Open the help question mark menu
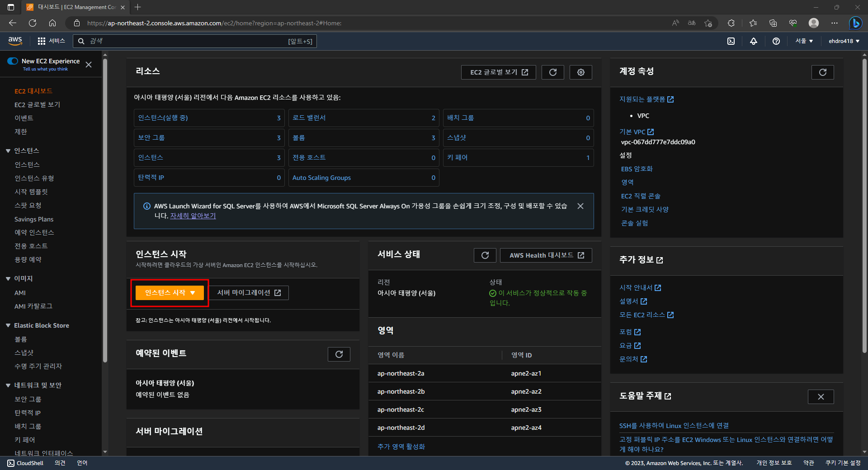The width and height of the screenshot is (868, 470). 776,41
